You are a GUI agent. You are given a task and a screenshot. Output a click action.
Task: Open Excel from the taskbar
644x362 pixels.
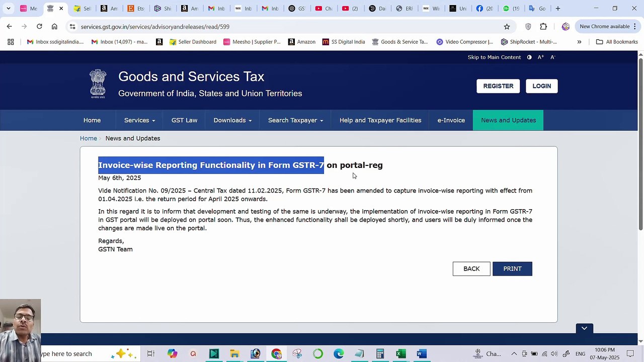click(x=400, y=354)
